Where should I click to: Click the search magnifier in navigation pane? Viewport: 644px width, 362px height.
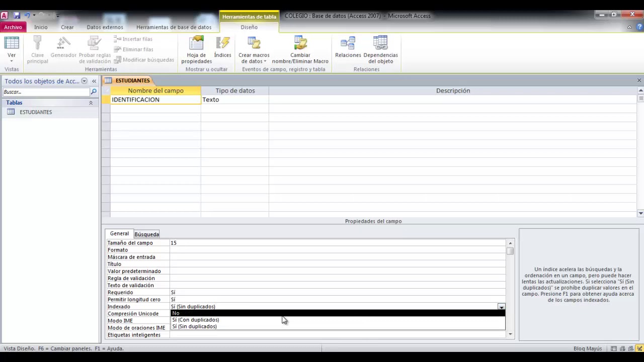point(94,92)
